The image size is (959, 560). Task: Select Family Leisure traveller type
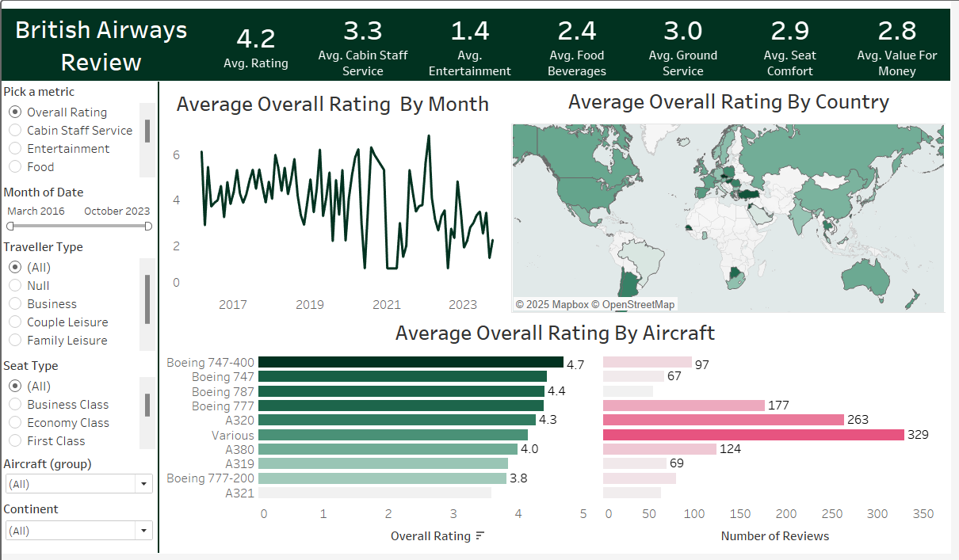tap(15, 341)
